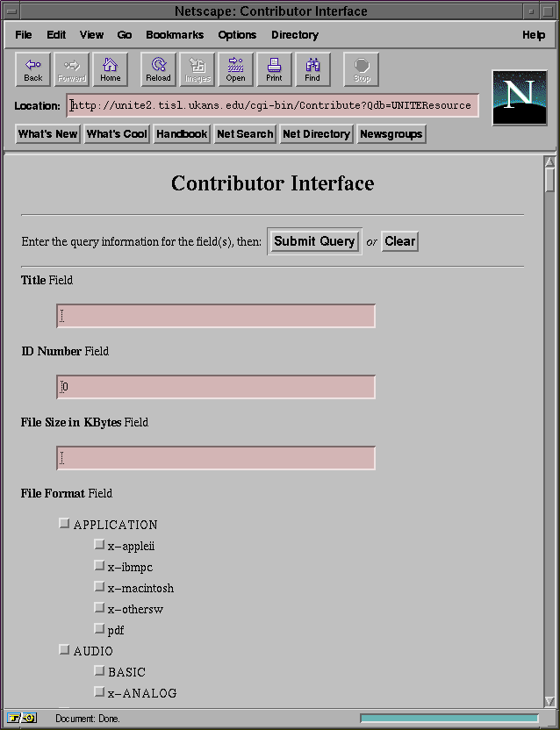The image size is (560, 730).
Task: Open the Bookmarks menu
Action: (x=175, y=35)
